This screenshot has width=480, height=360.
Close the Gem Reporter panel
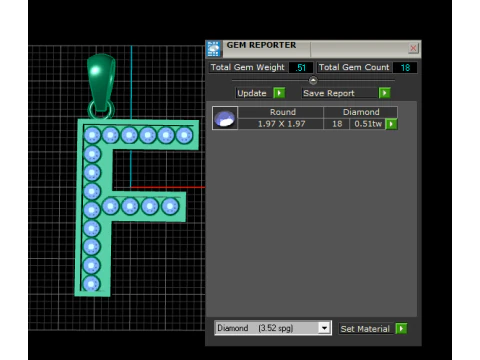click(413, 48)
